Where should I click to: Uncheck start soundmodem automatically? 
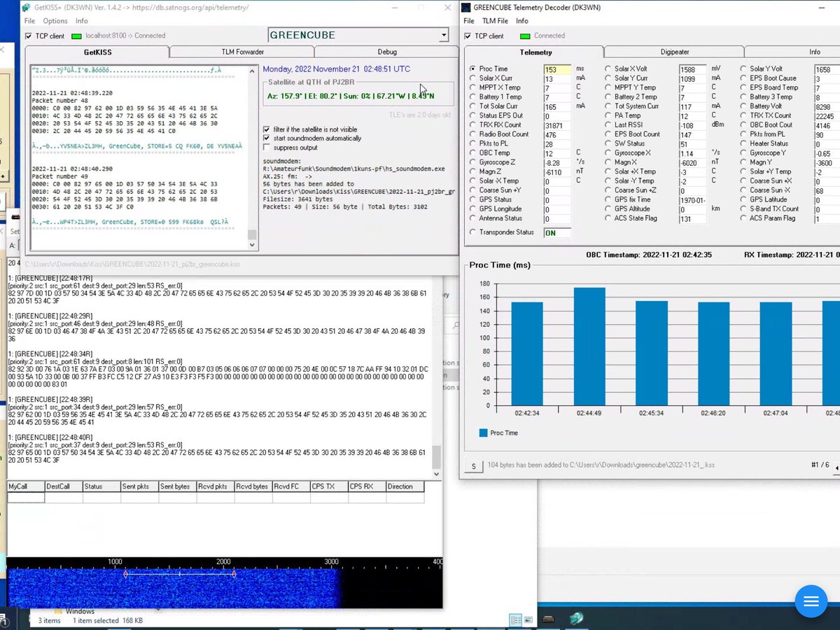point(267,139)
